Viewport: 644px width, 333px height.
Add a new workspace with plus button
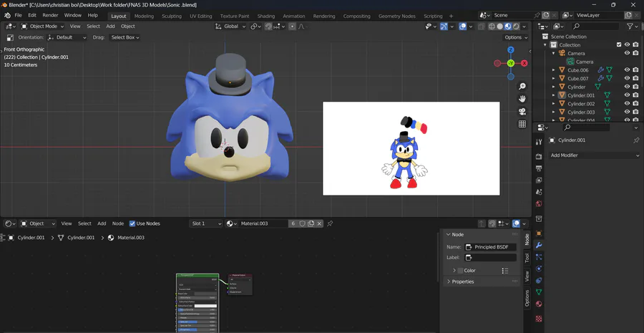point(451,16)
